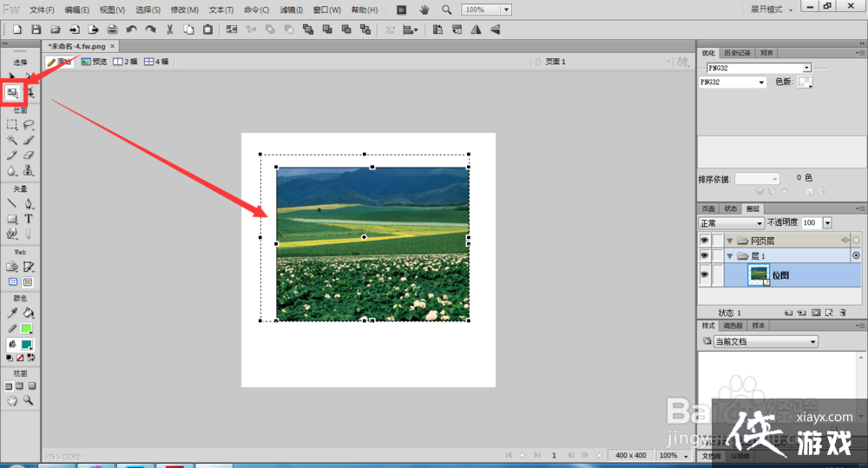
Task: Select the Scale tool highlighted in red
Action: [13, 92]
